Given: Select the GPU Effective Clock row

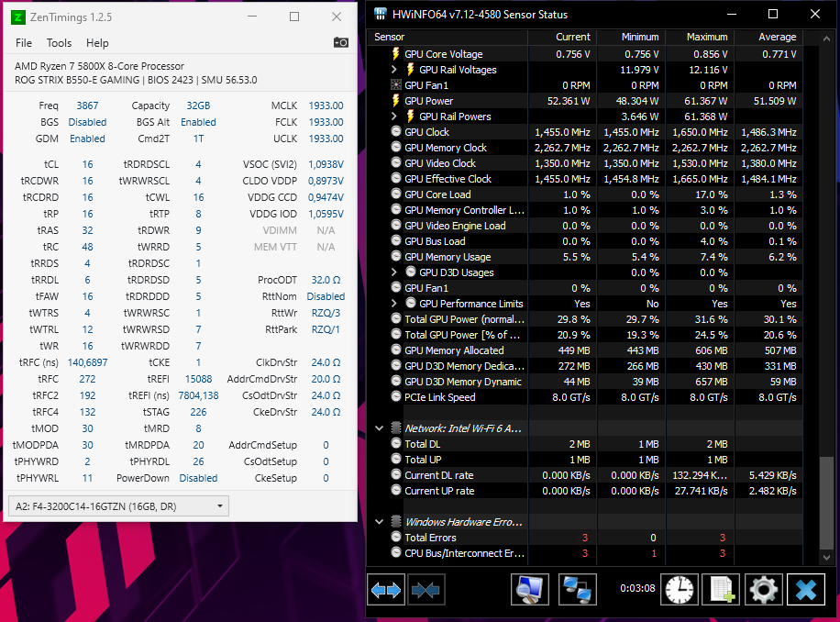Looking at the screenshot, I should click(585, 178).
